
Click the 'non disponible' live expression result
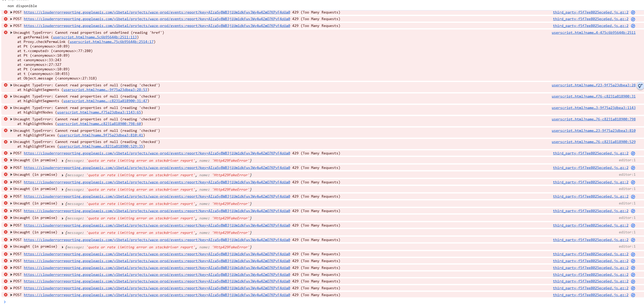pos(22,6)
